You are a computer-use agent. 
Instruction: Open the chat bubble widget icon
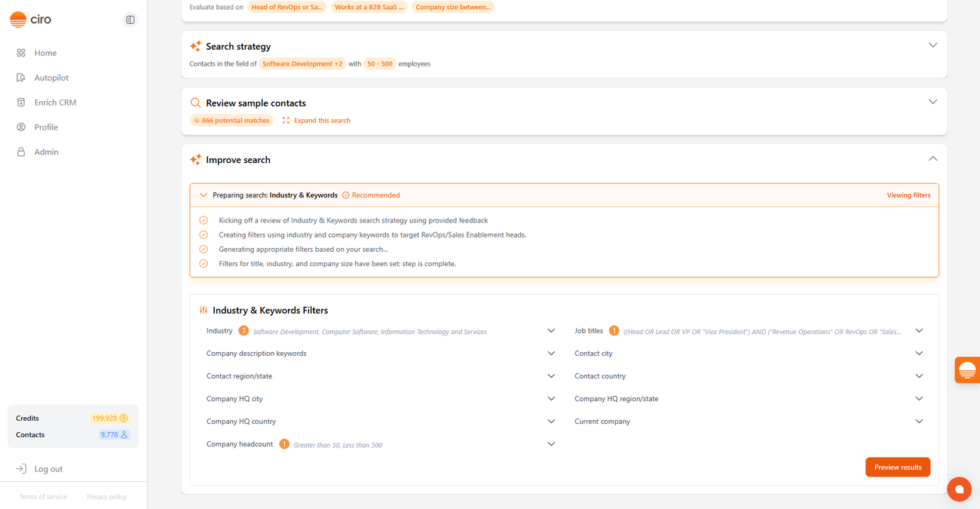959,489
